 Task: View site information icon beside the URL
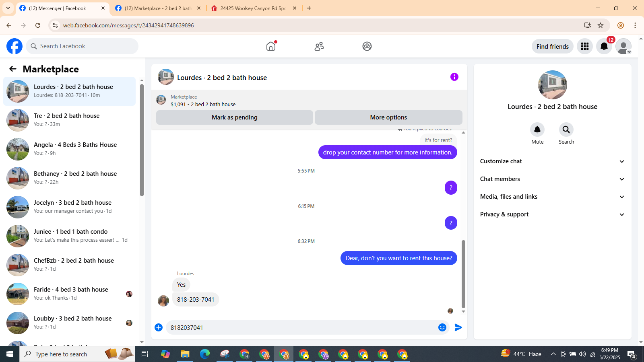tap(55, 25)
